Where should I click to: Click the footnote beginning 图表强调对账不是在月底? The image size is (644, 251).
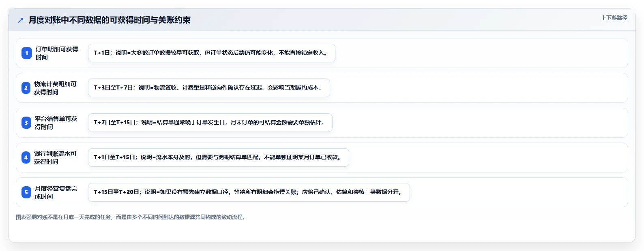(x=131, y=217)
